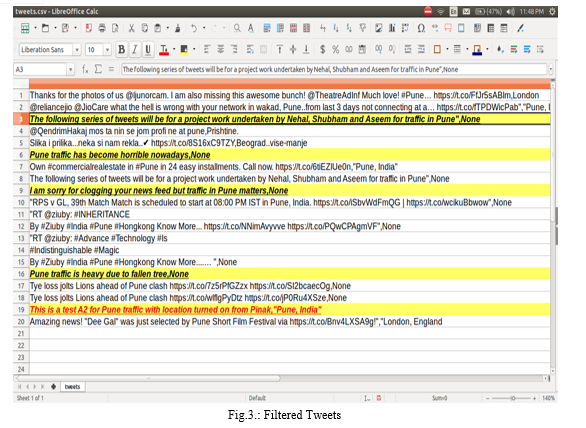
Task: Click the Save document icon
Action: (65, 28)
